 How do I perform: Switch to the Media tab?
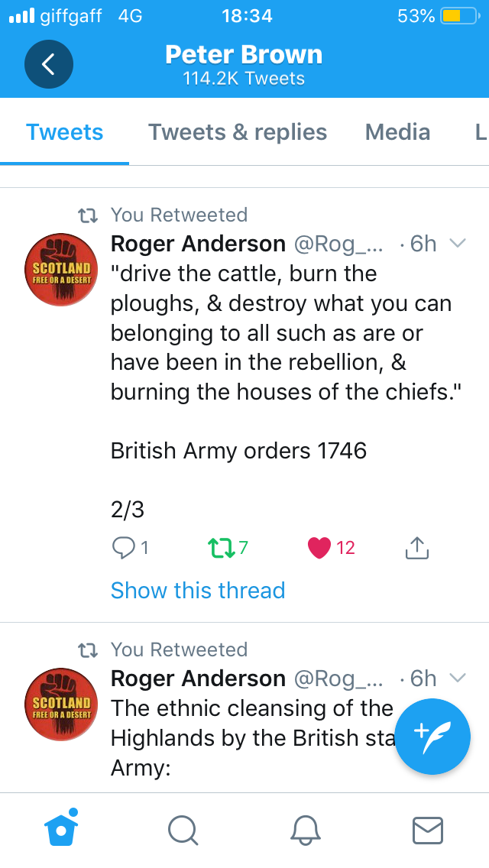(397, 132)
